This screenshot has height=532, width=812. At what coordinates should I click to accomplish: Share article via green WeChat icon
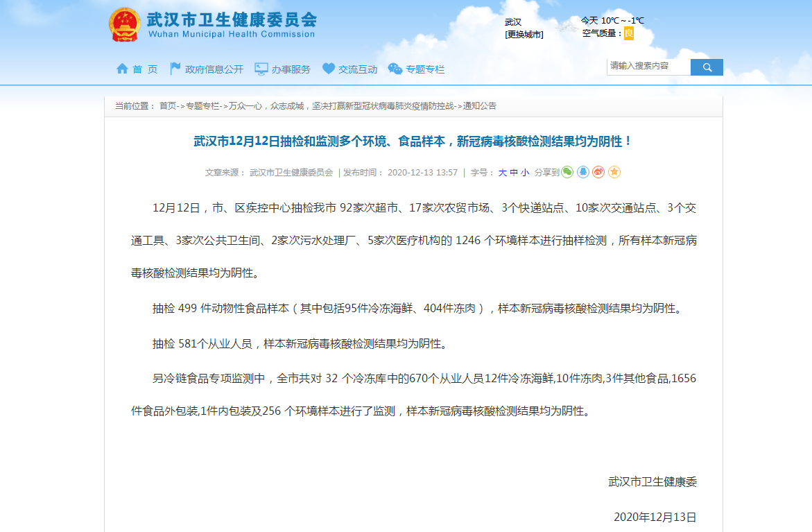click(x=568, y=172)
